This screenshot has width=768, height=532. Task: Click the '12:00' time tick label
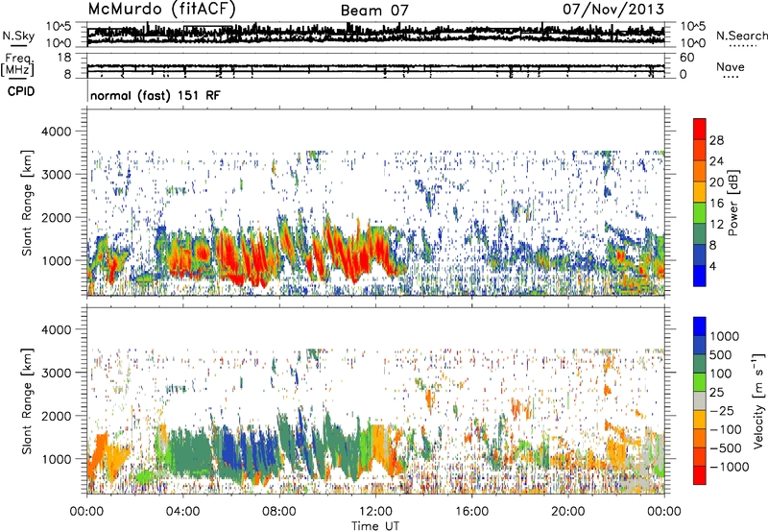click(375, 512)
